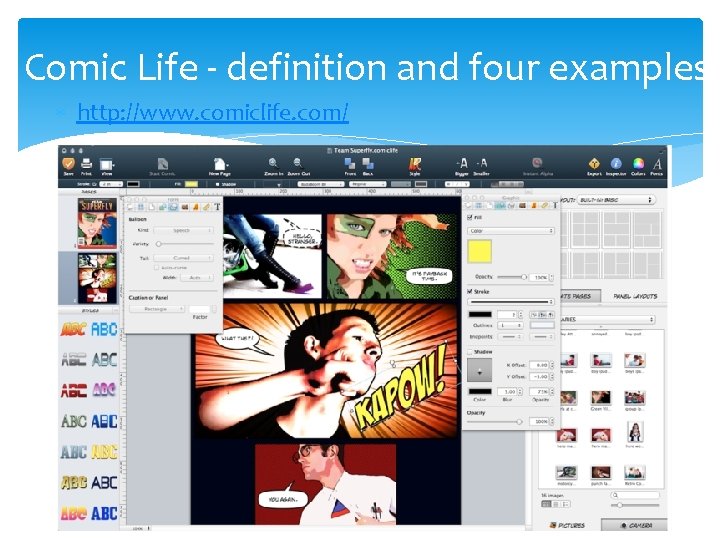
Task: Open the balloon Tail dropdown
Action: tap(183, 258)
